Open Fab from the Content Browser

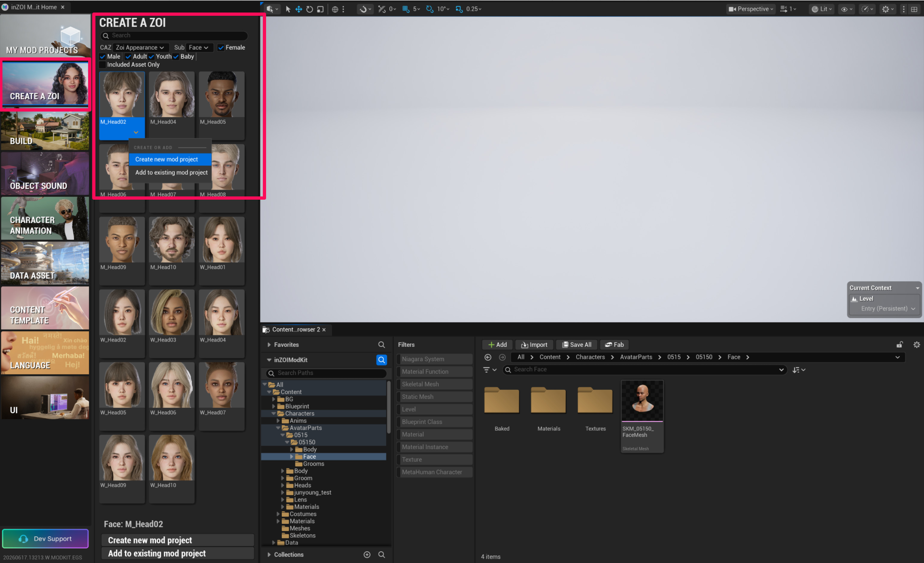pos(614,345)
